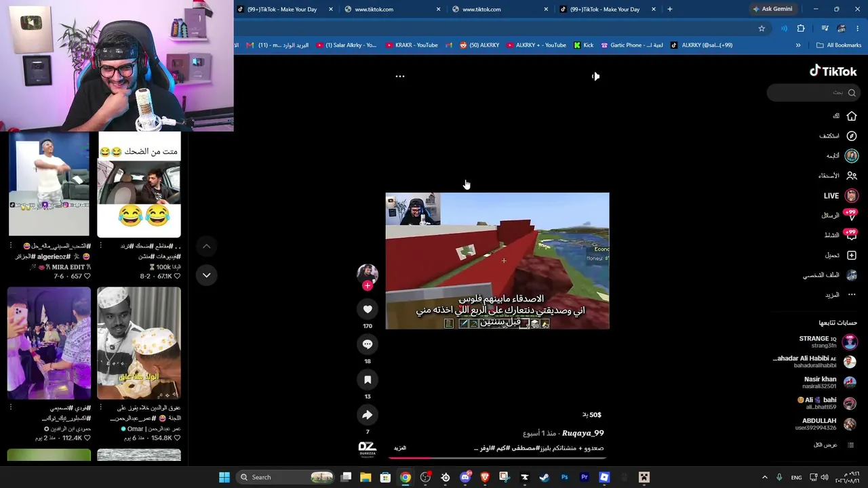Open followed account ahadar Ali Habibi
This screenshot has width=868, height=488.
tap(815, 362)
